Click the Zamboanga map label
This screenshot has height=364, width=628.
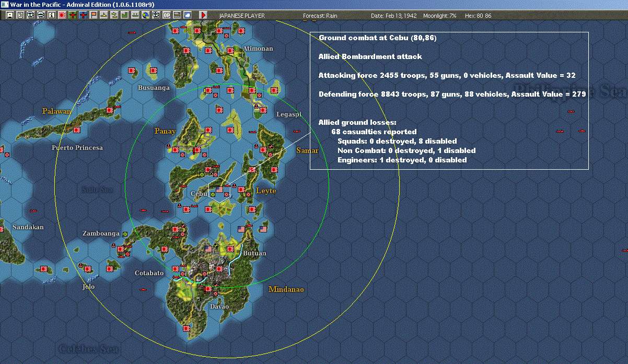pos(101,233)
